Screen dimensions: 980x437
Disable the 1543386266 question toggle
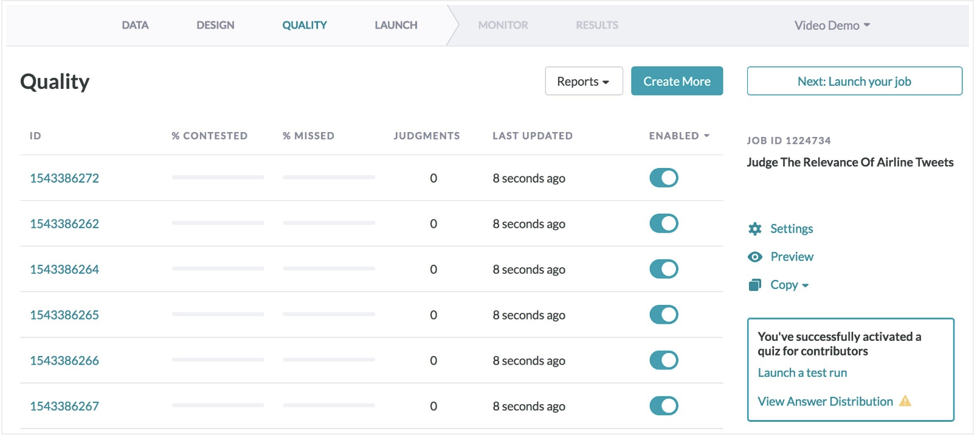tap(663, 360)
